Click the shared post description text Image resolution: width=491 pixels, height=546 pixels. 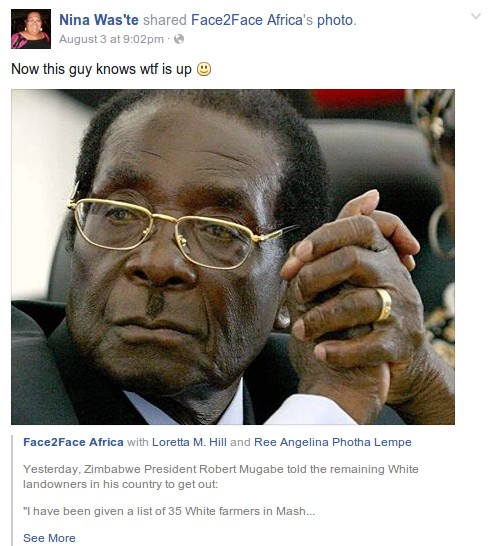point(221,476)
